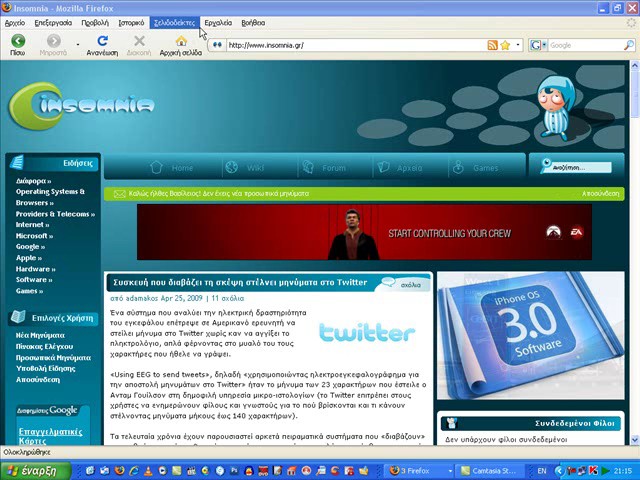The image size is (640, 480).
Task: Open the address bar URL history dropdown
Action: coord(518,45)
